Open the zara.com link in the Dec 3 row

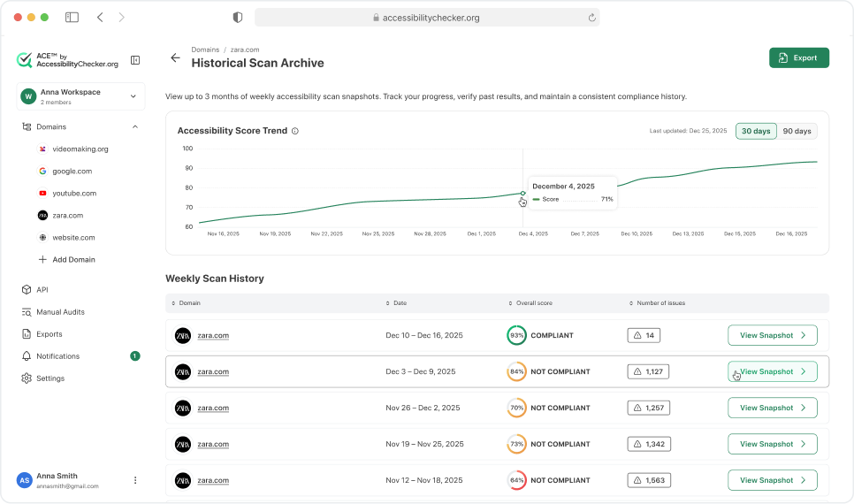[x=213, y=371]
